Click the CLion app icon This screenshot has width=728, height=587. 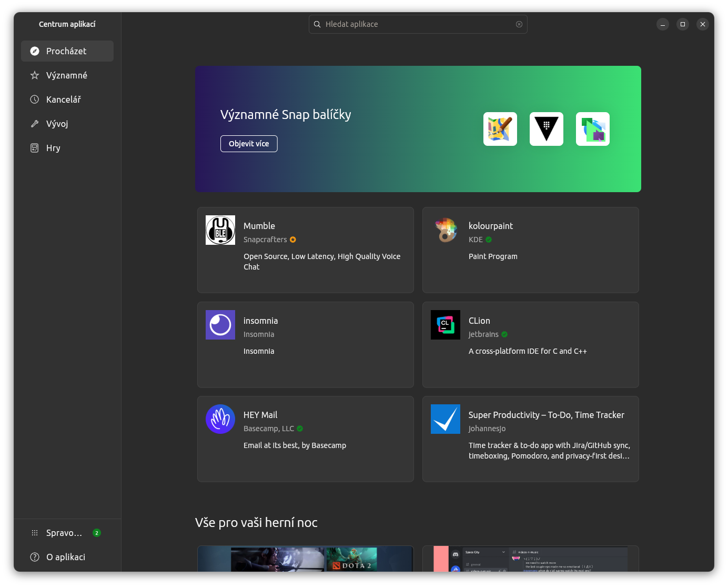coord(446,325)
